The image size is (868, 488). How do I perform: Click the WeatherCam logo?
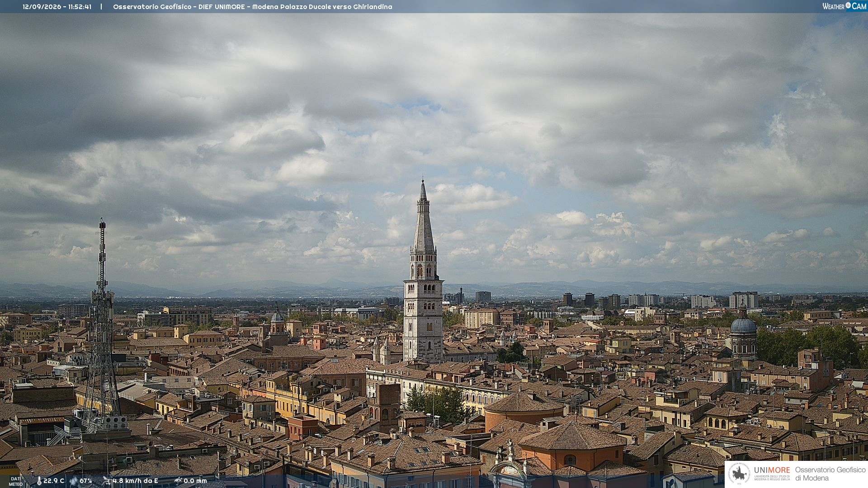[x=844, y=6]
